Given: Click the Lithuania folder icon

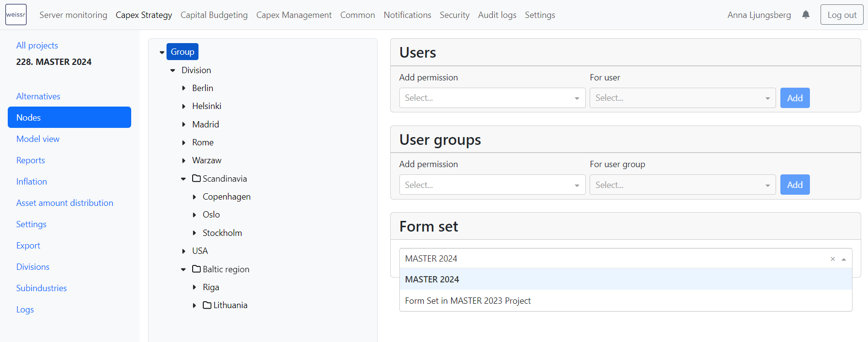Looking at the screenshot, I should coord(207,305).
